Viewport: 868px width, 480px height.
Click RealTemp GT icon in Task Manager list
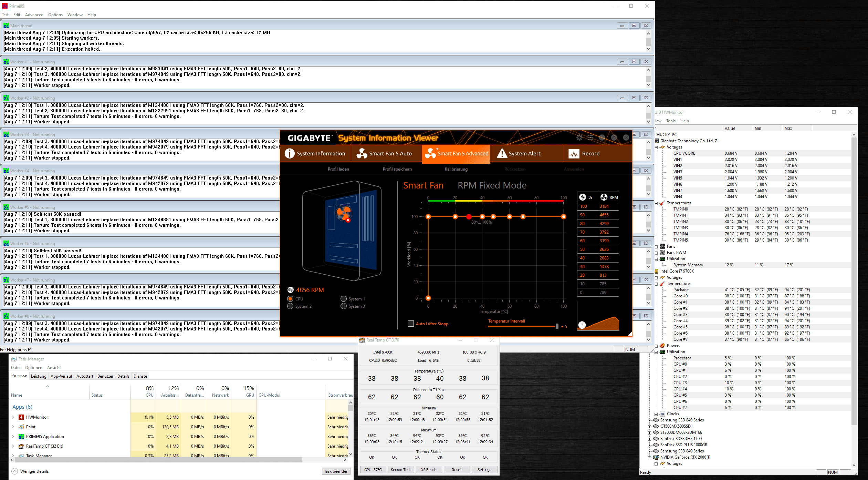point(21,446)
